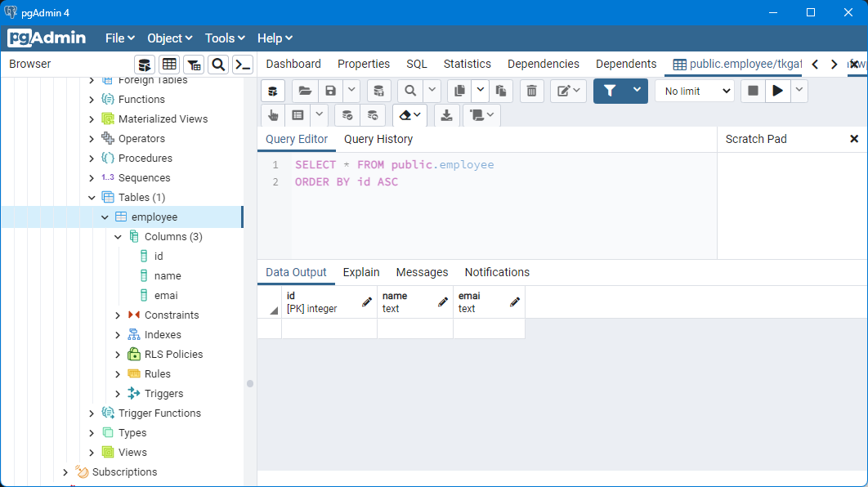This screenshot has height=487, width=868.
Task: Expand the Indexes node
Action: 118,335
